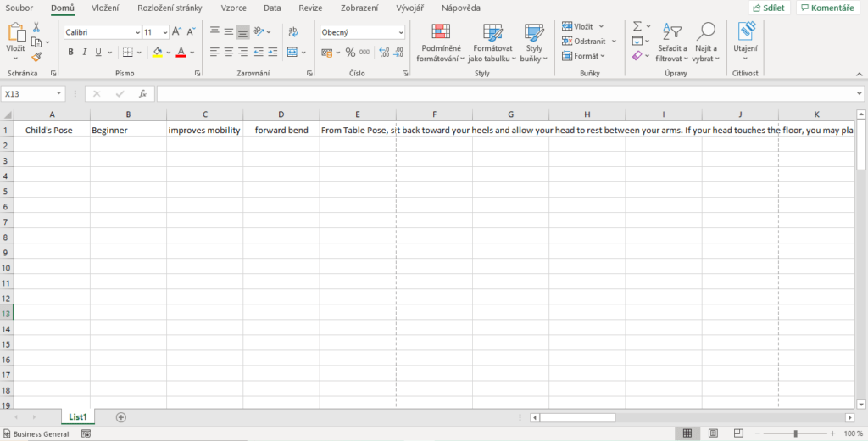Open the Vzorce ribbon tab
Image resolution: width=868 pixels, height=441 pixels.
233,8
